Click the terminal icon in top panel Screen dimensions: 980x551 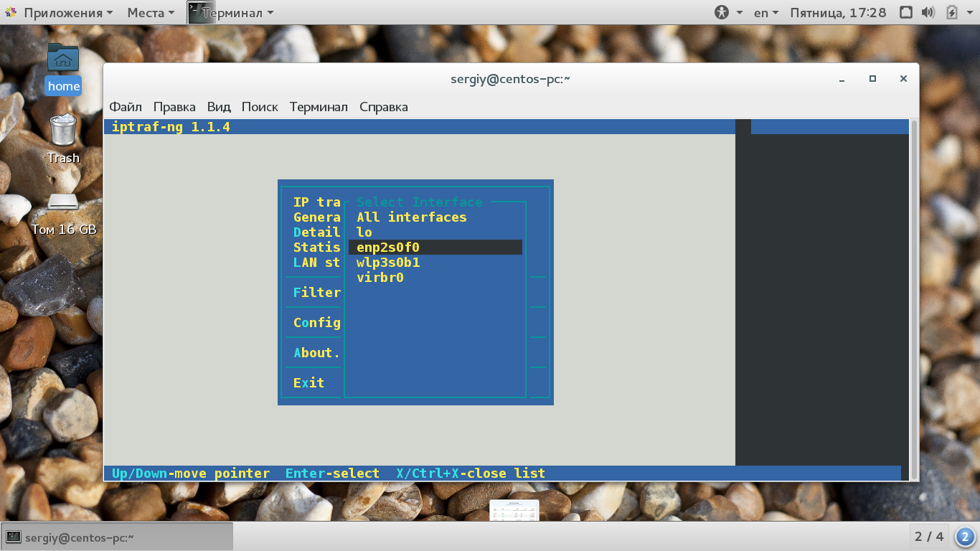[x=202, y=12]
